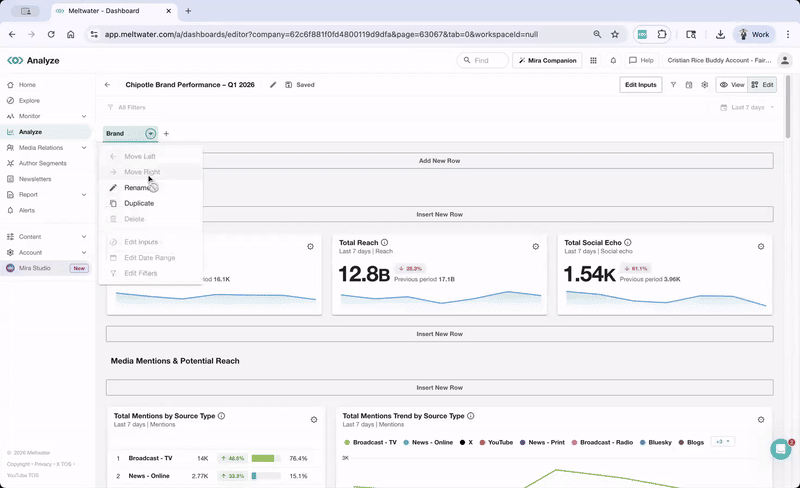Open the user profile avatar
The width and height of the screenshot is (800, 488).
pos(784,60)
